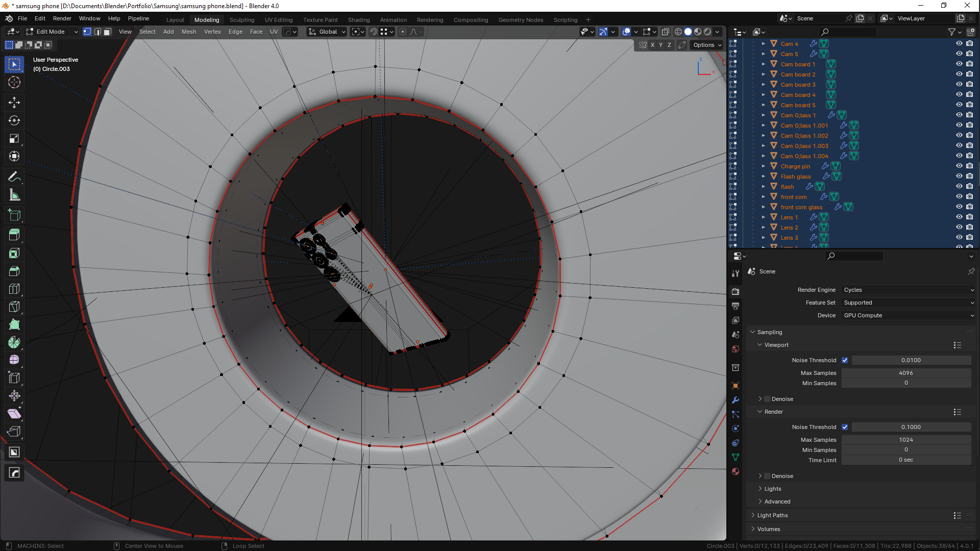Screen dimensions: 980x551
Task: Open the Global transform orientation dropdown
Action: coord(327,32)
